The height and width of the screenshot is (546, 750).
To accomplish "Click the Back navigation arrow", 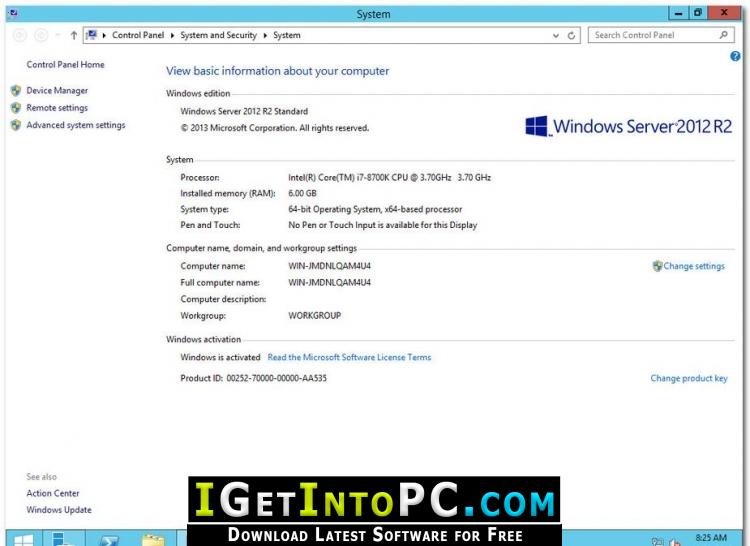I will [x=20, y=35].
